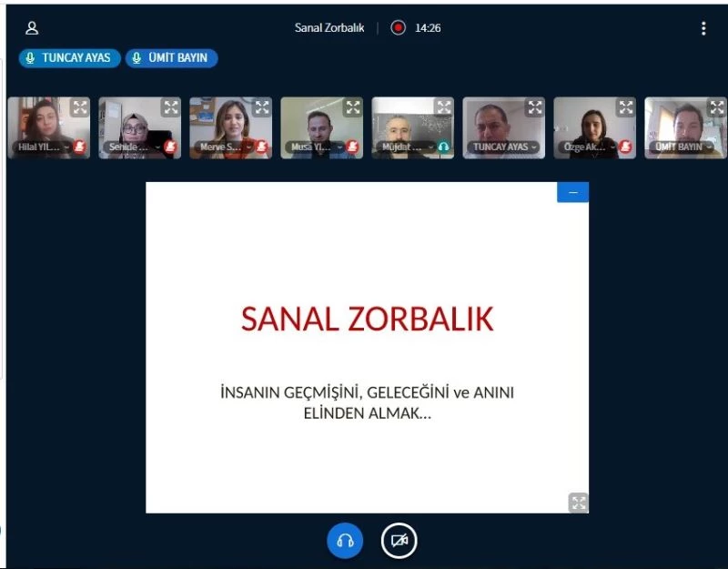Image resolution: width=728 pixels, height=569 pixels.
Task: Open the three-dot menu in the top right
Action: tap(703, 27)
